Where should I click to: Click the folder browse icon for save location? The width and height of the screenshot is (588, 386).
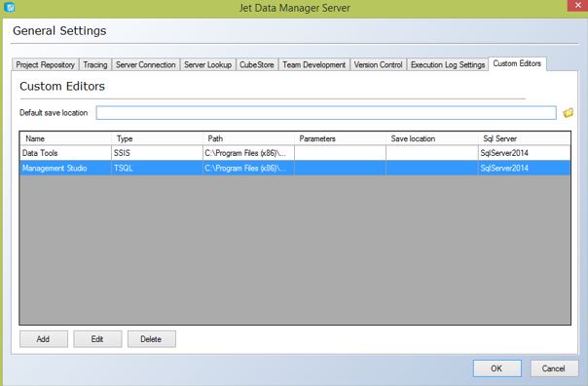[x=568, y=113]
